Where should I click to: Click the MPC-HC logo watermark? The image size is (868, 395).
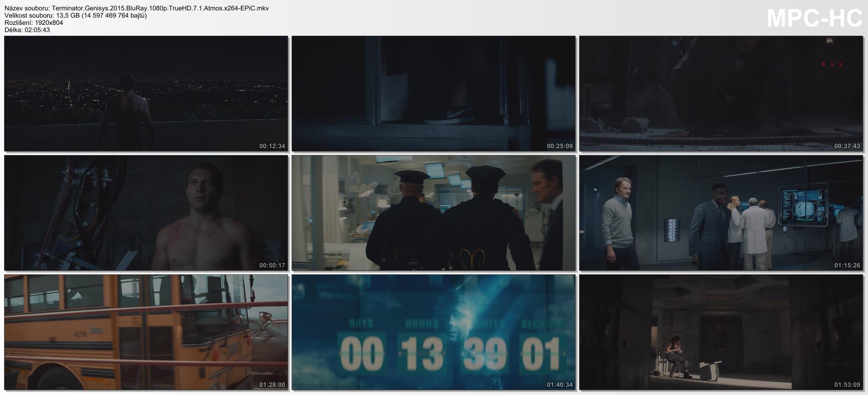(815, 19)
